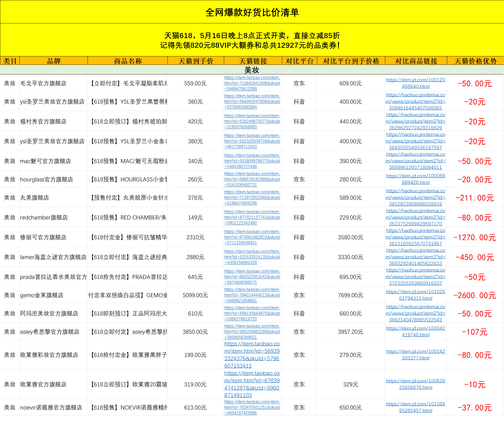Select price advantage cell -211.00元
Image resolution: width=504 pixels, height=425 pixels.
475,198
